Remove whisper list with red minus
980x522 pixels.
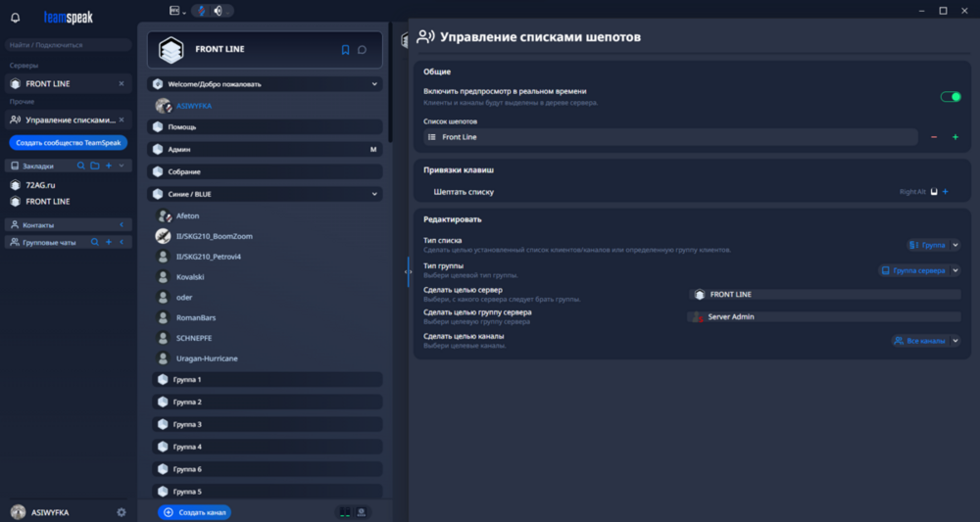pyautogui.click(x=934, y=137)
